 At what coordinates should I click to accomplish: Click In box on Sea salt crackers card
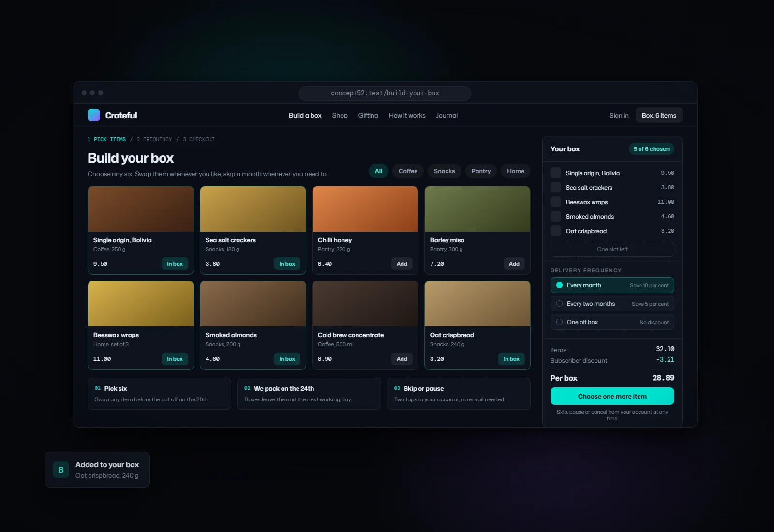point(287,264)
